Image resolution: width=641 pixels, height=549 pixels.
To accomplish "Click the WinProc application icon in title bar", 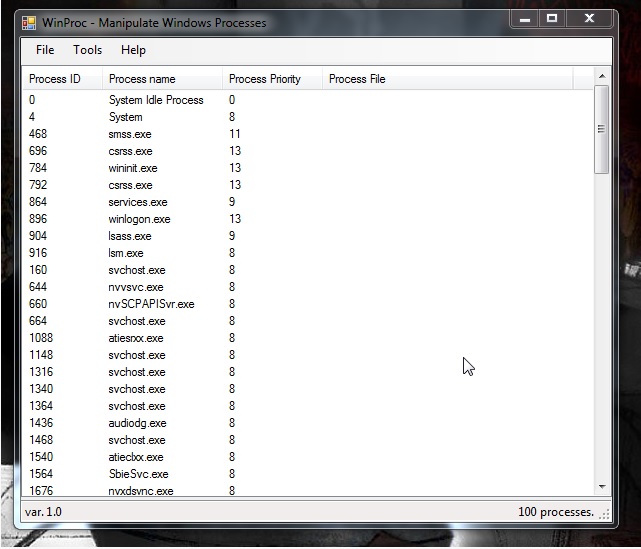I will [x=29, y=23].
